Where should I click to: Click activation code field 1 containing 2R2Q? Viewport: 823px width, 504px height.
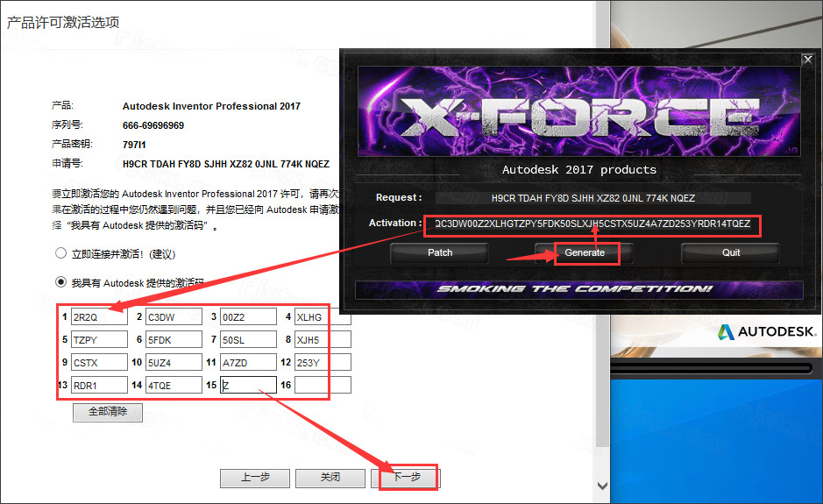tap(99, 317)
